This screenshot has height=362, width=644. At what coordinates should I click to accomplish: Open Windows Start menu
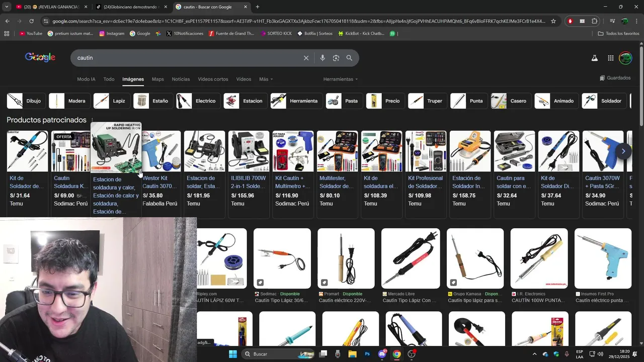click(x=233, y=354)
